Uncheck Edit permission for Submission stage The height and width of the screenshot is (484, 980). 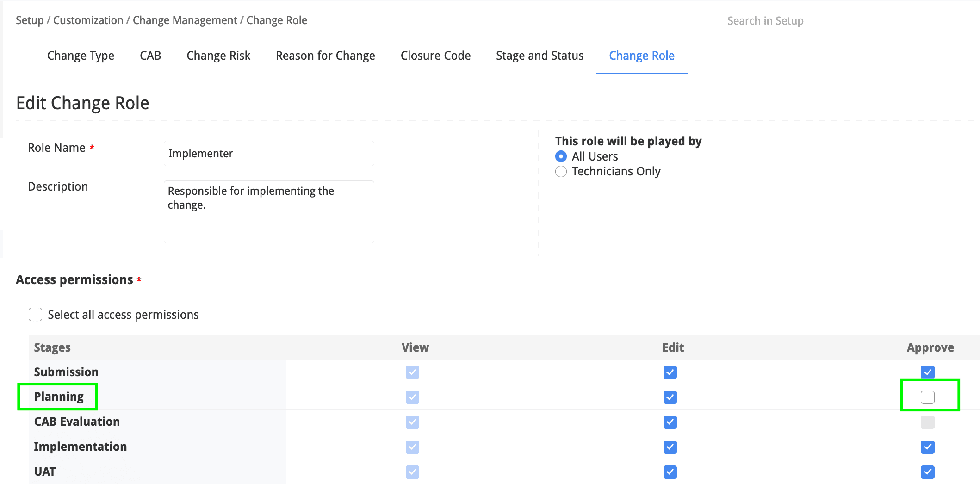pos(670,372)
